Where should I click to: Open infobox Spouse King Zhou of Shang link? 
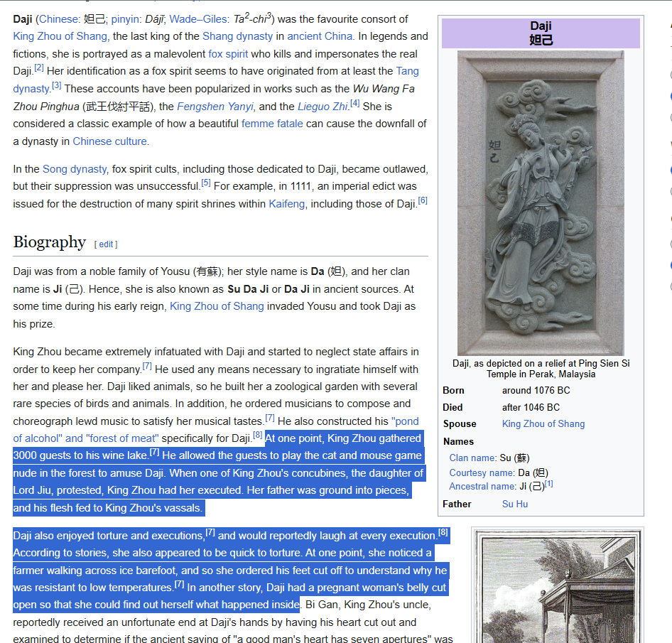tap(543, 424)
